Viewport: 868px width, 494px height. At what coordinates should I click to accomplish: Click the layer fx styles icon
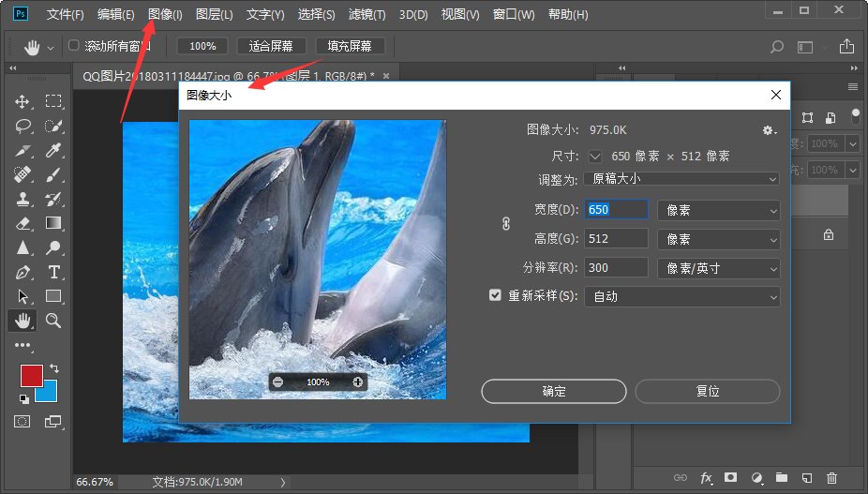pyautogui.click(x=707, y=477)
